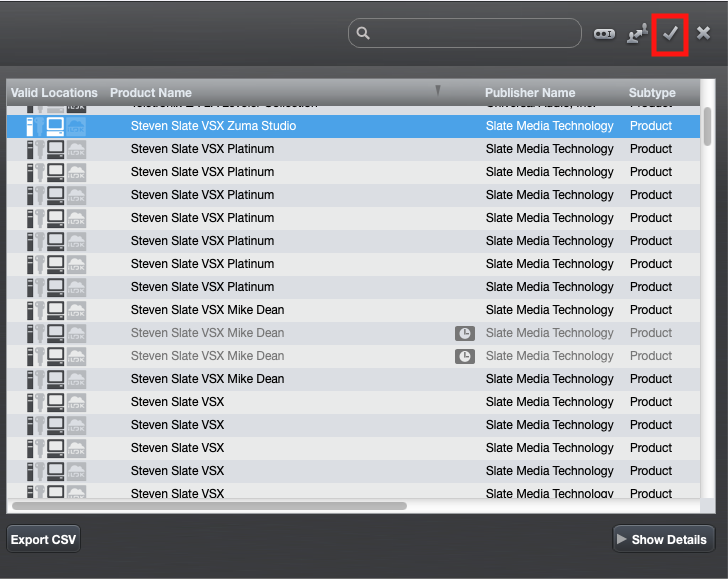Click the transfer licenses people icon
The height and width of the screenshot is (579, 728).
pyautogui.click(x=637, y=34)
